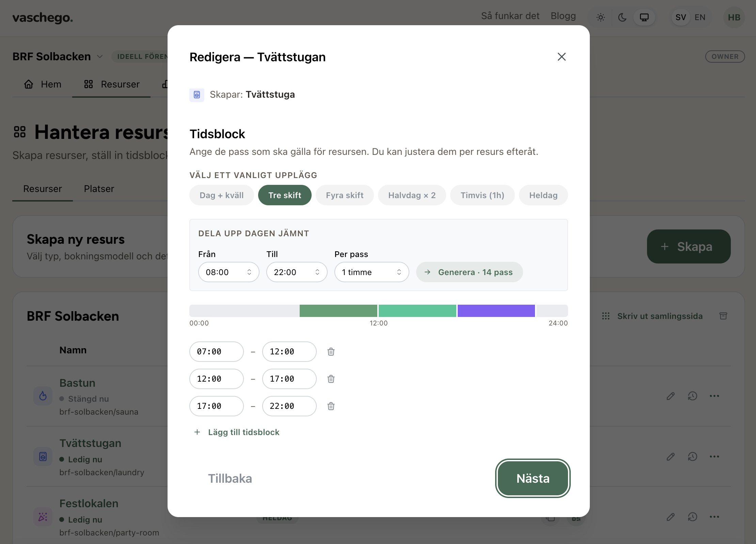756x544 pixels.
Task: Switch to light theme sun icon
Action: tap(601, 17)
